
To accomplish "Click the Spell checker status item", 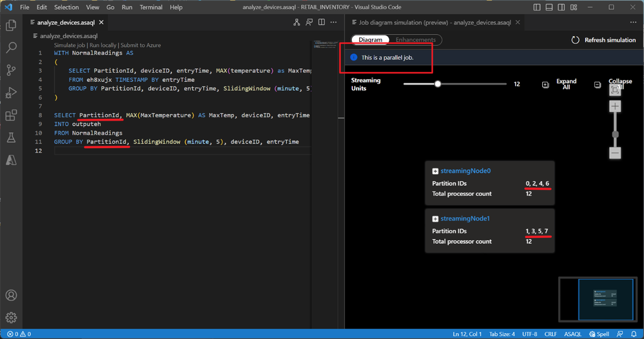I will tap(600, 334).
